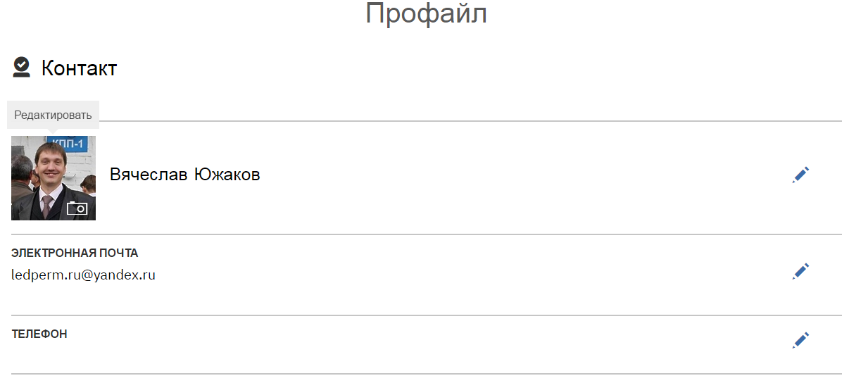The image size is (868, 383).
Task: Edit the email with its pencil icon
Action: pos(800,271)
